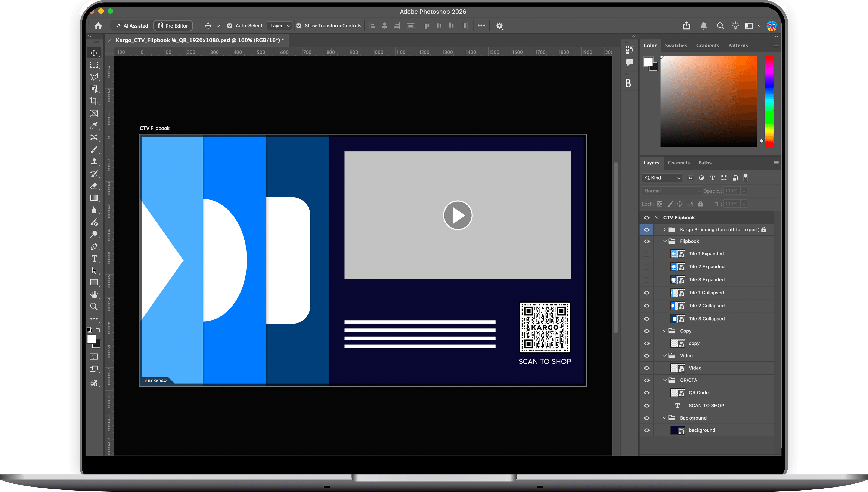Open the workspace switcher dropdown arrow
The width and height of the screenshot is (868, 492).
click(759, 26)
